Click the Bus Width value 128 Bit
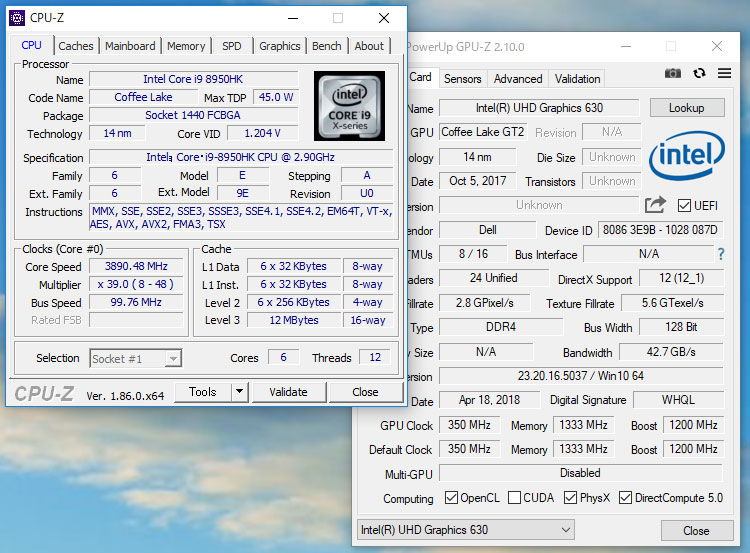Viewport: 750px width, 553px height. [681, 327]
